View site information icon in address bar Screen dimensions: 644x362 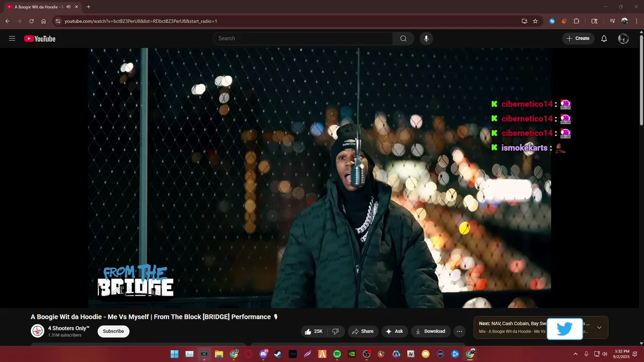(58, 21)
